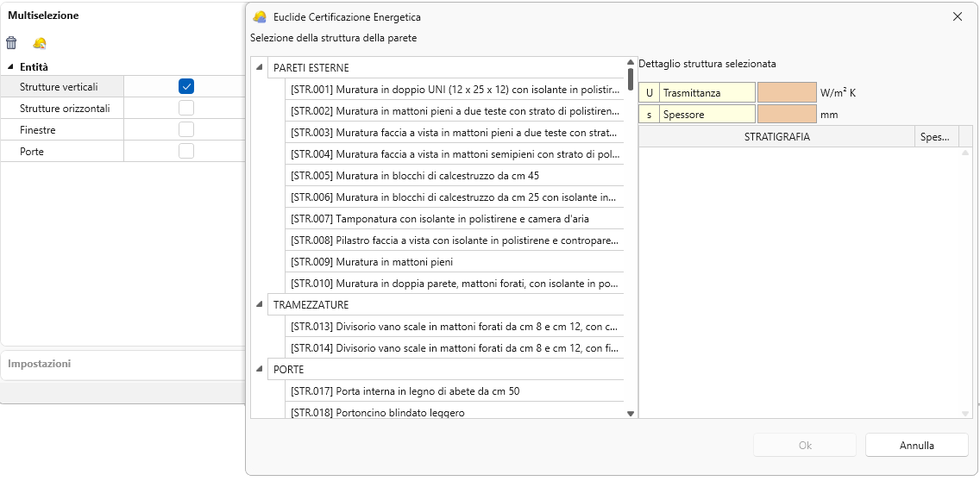Click the structure list scroll down arrow
Screen dimensions: 980x481
[631, 413]
